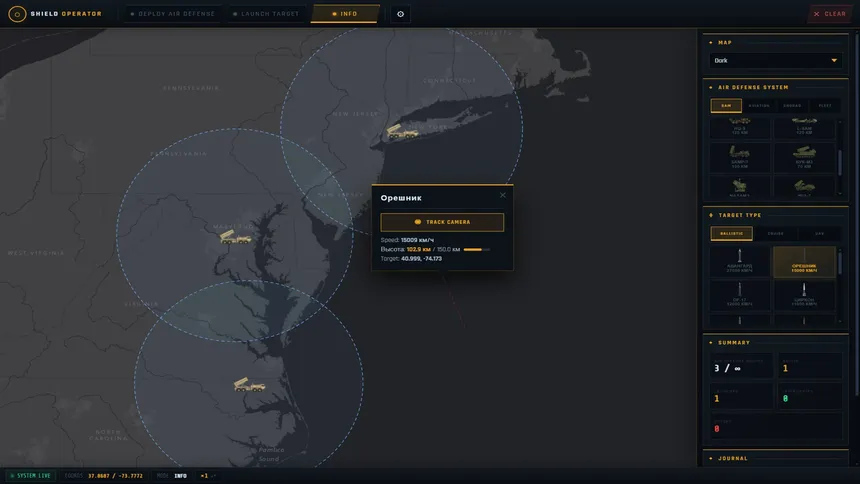Select the launcher unit near New York
Viewport: 860px width, 484px height.
[x=402, y=132]
